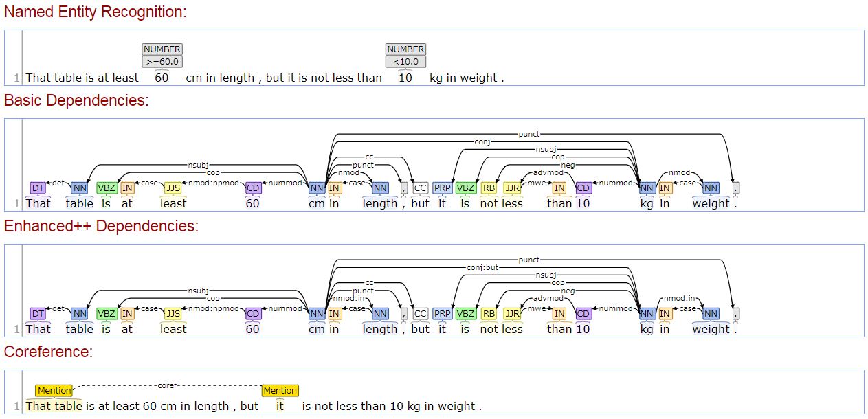
Task: Click the "mwe" arc label in Basic Dependencies
Action: pyautogui.click(x=535, y=183)
